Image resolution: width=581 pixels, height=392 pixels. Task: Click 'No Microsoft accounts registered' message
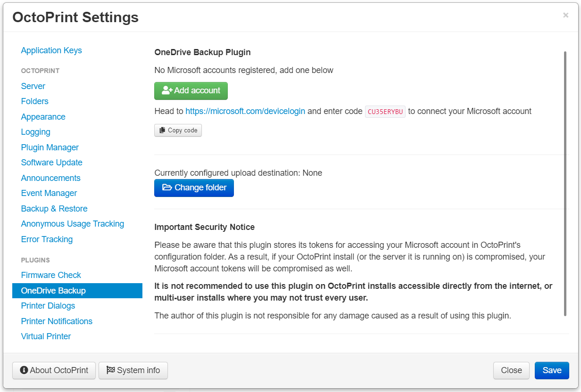244,70
